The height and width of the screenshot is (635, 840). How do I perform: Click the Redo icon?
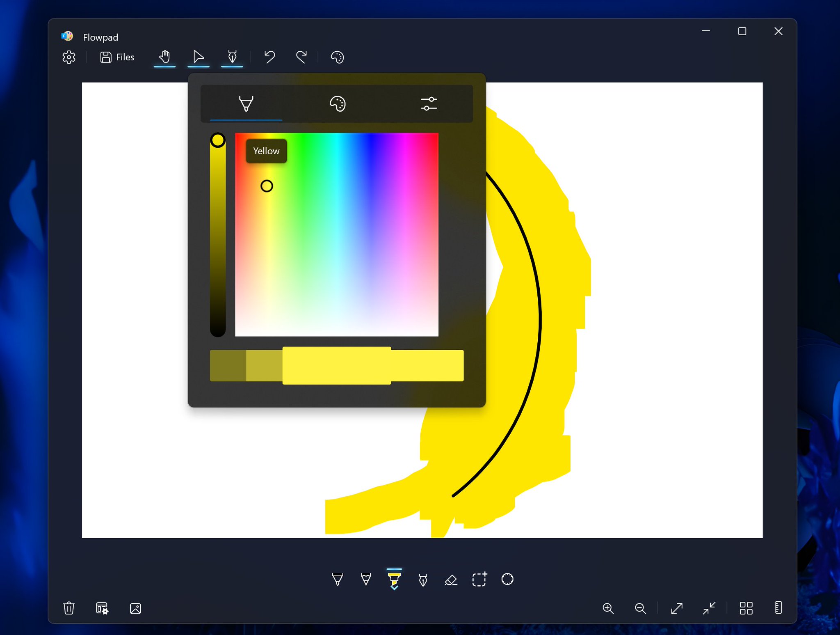[301, 57]
